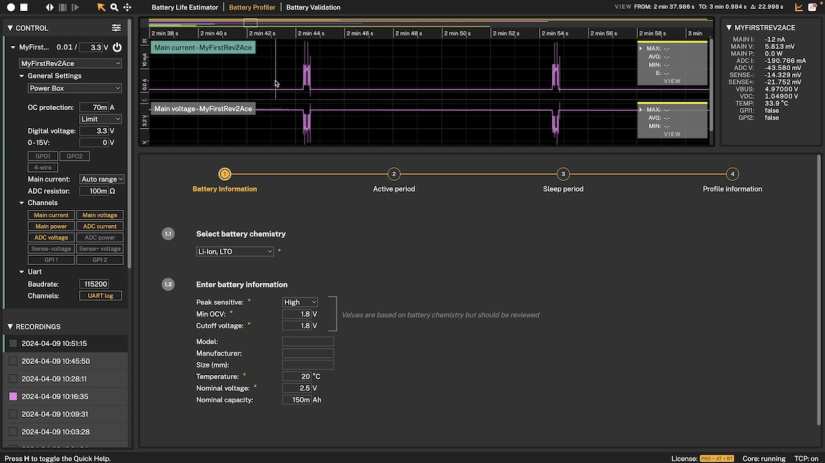Click the Manufacturer input field
Viewport: 825px width, 463px height.
click(308, 354)
